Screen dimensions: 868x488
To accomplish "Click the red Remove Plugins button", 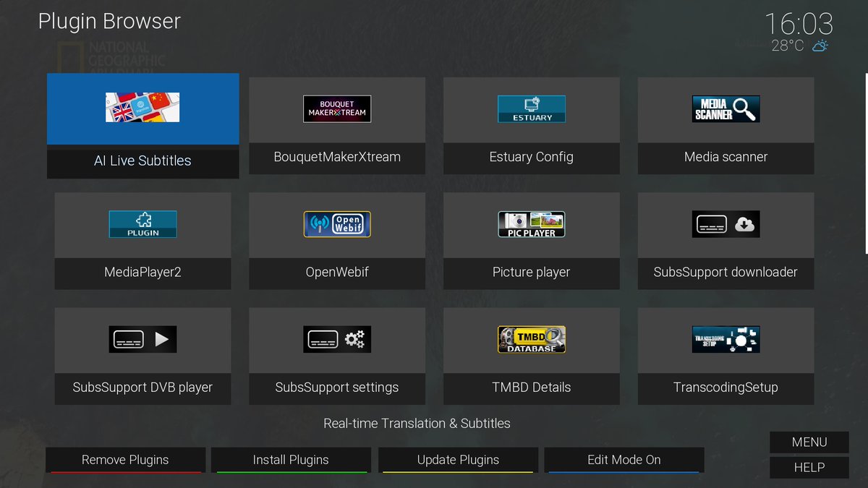I will click(125, 460).
